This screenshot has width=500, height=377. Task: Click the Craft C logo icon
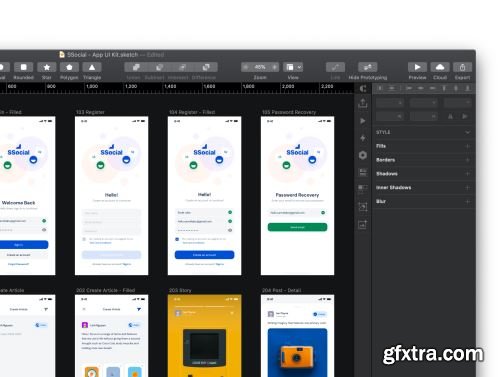click(x=363, y=88)
